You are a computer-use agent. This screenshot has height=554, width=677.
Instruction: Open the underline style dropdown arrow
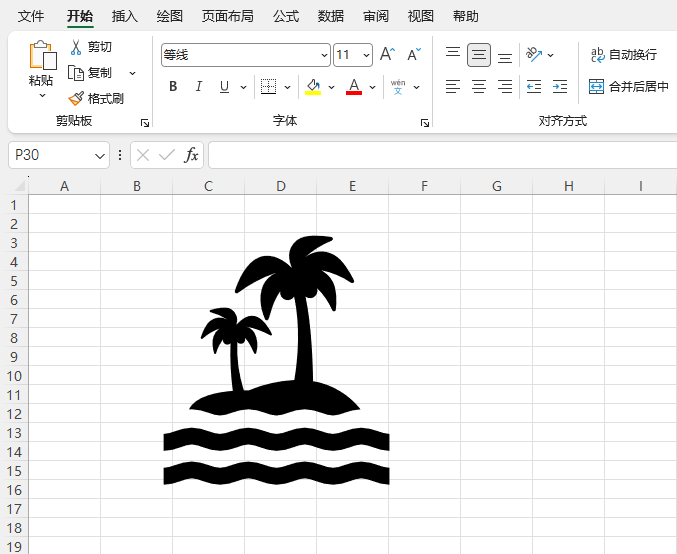244,87
